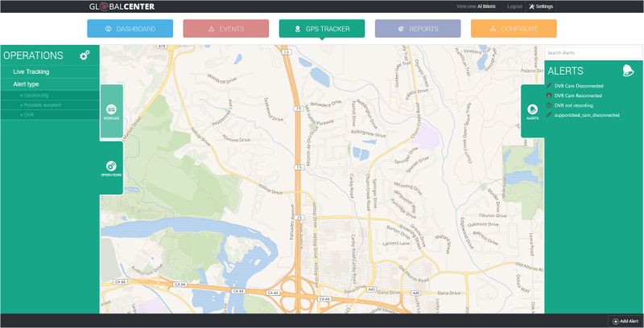The height and width of the screenshot is (328, 644).
Task: Select the GPS Tracker tab
Action: [321, 29]
